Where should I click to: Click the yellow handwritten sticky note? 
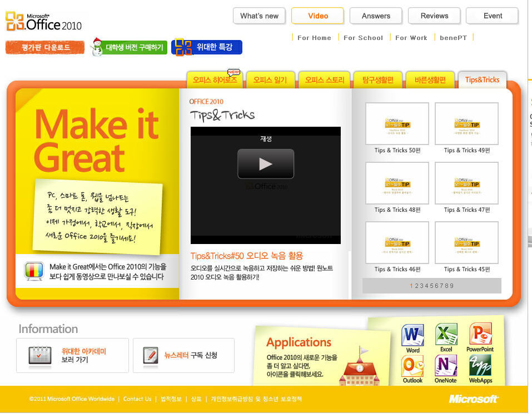(98, 217)
